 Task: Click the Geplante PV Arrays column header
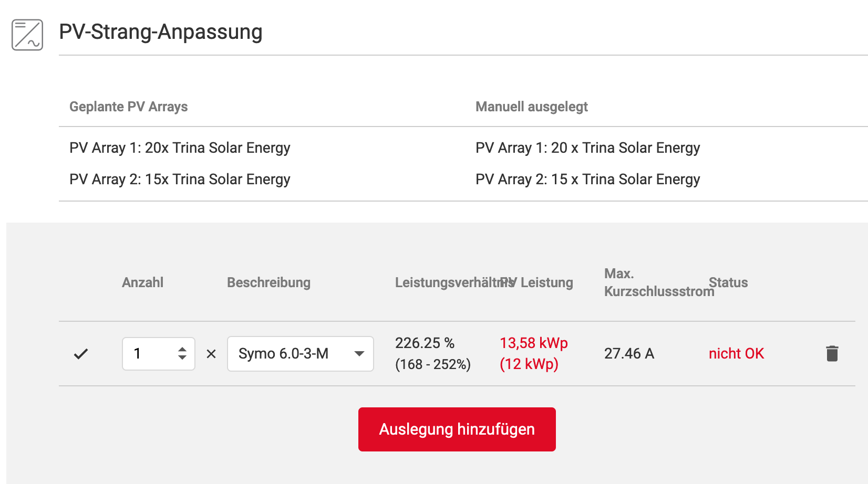(x=128, y=107)
